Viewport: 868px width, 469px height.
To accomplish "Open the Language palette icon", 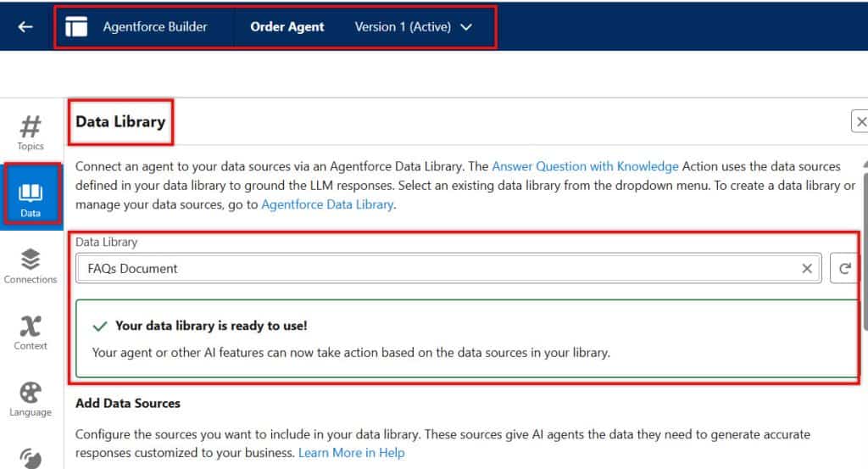I will (31, 393).
